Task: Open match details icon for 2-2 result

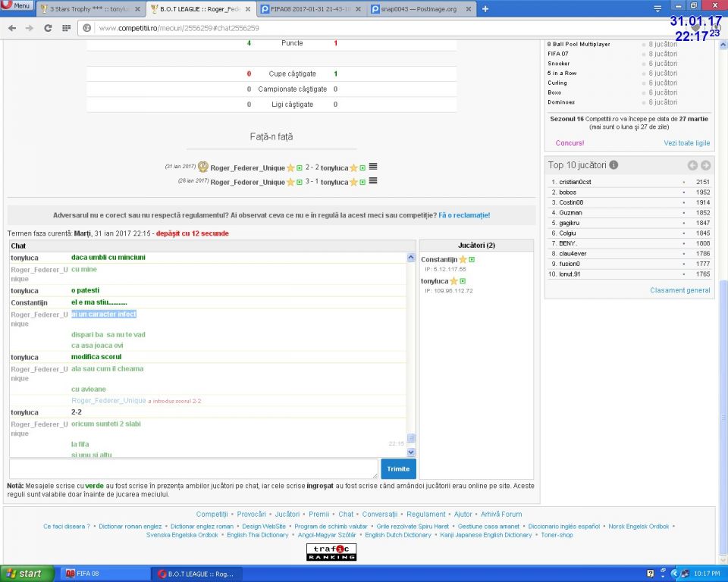Action: point(373,167)
